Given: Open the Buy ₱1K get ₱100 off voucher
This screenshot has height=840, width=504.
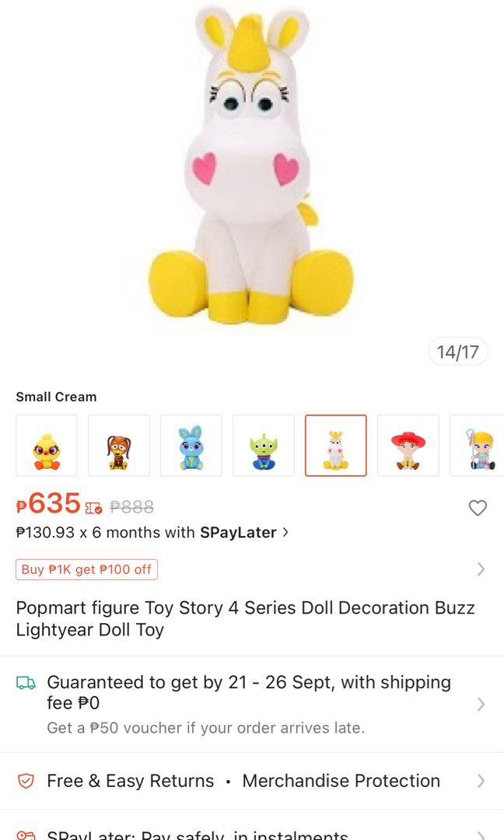Looking at the screenshot, I should click(86, 569).
